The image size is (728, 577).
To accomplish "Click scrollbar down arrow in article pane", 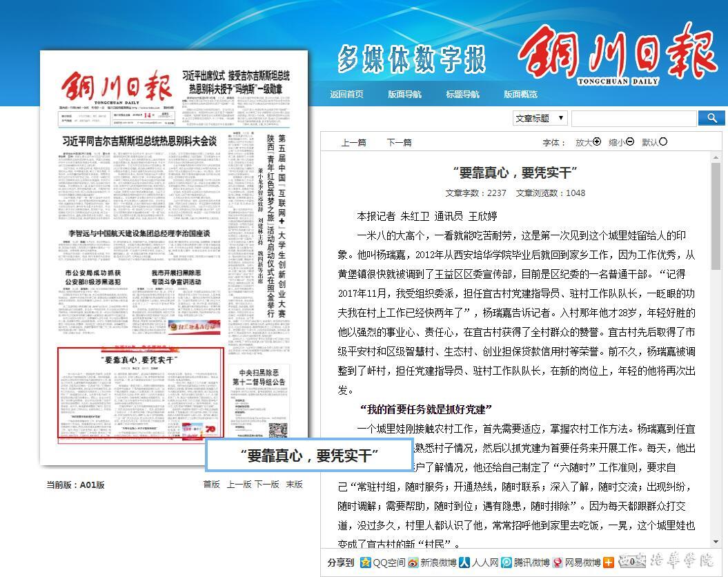I will click(x=716, y=542).
